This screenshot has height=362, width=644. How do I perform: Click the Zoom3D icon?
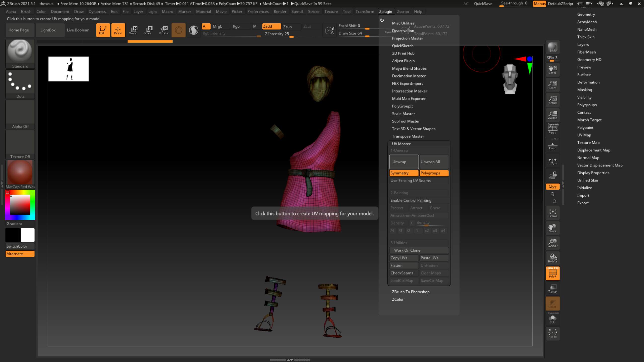553,243
